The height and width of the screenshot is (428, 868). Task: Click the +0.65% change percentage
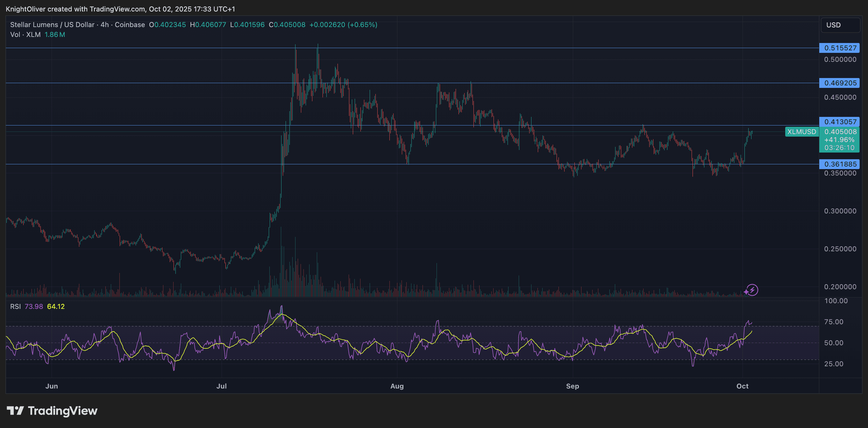pyautogui.click(x=363, y=25)
